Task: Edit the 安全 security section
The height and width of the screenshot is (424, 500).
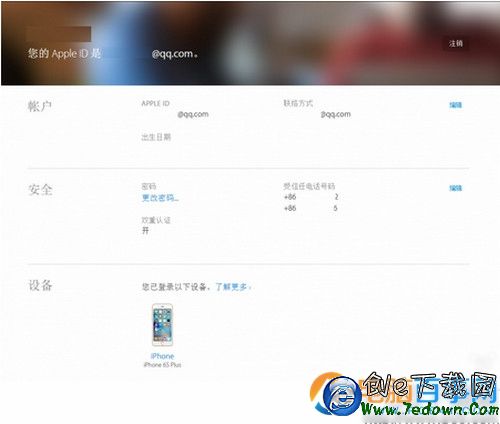Action: click(x=455, y=188)
